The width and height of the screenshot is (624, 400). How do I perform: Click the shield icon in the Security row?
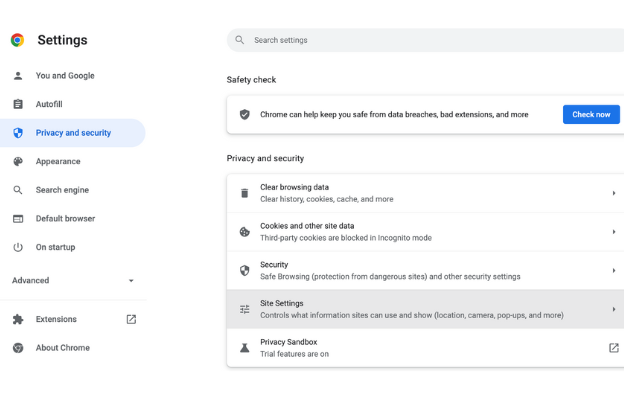pos(244,271)
